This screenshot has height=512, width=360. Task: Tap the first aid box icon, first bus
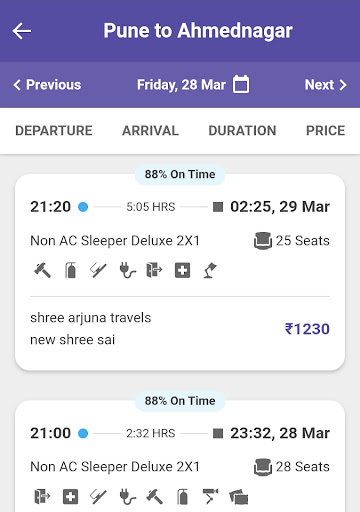(182, 270)
